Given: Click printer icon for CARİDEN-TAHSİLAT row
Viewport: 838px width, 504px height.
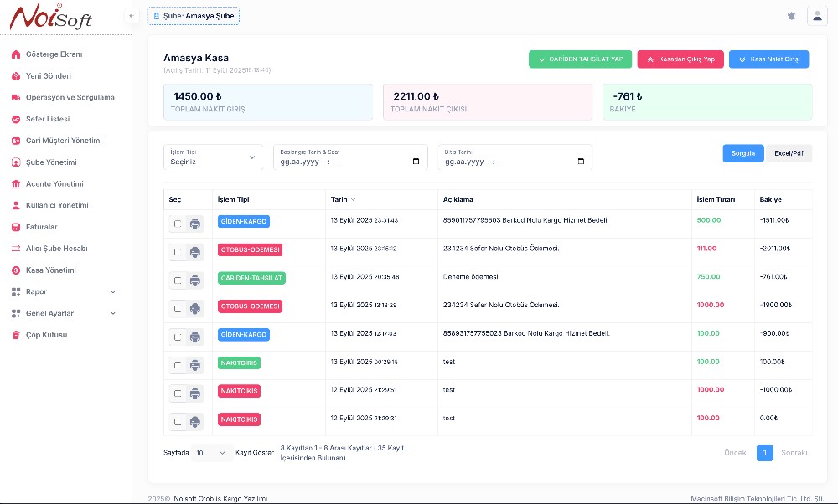Looking at the screenshot, I should point(195,280).
